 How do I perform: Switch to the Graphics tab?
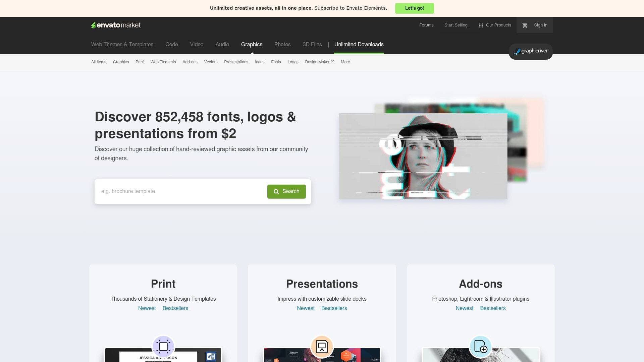click(252, 44)
